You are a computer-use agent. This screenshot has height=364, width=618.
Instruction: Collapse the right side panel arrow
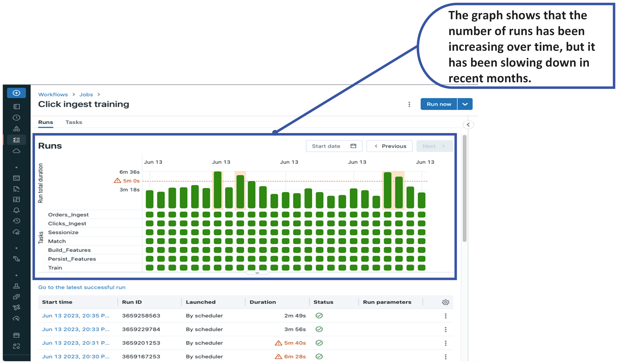point(468,125)
